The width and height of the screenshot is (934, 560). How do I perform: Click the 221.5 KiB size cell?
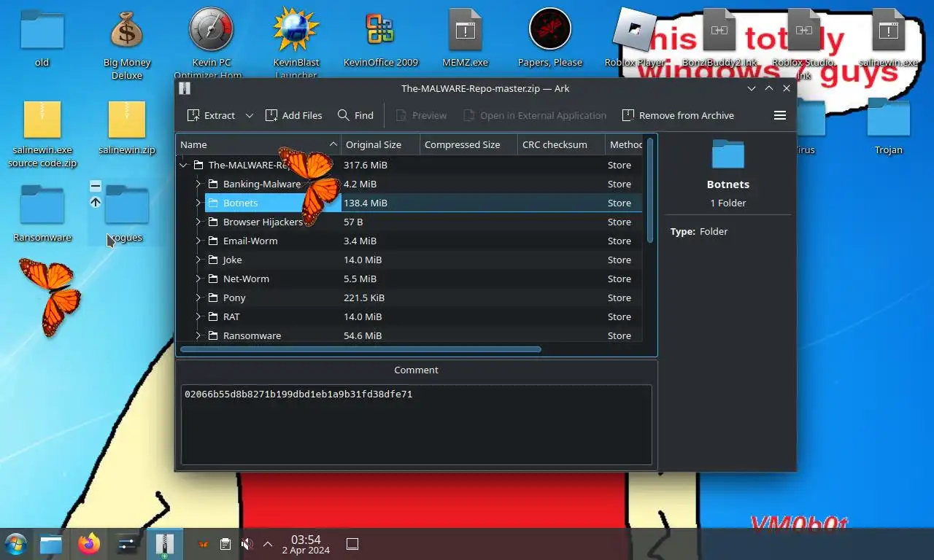click(364, 297)
